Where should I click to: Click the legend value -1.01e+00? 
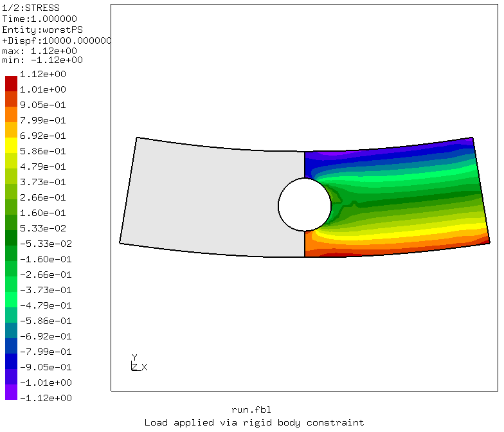pos(46,382)
